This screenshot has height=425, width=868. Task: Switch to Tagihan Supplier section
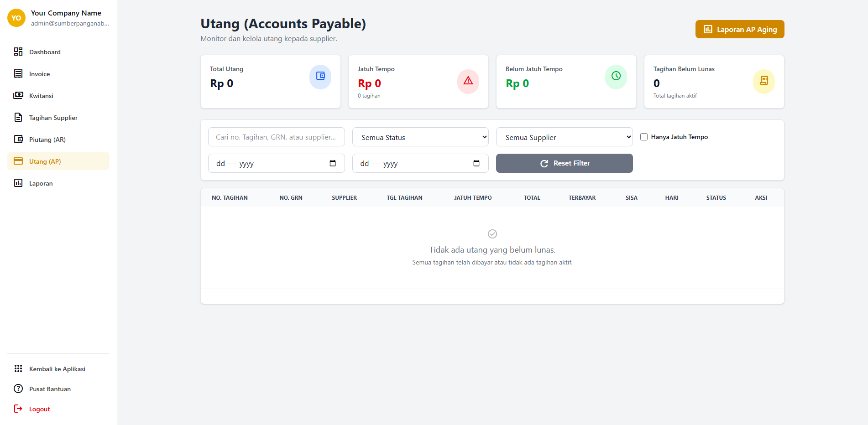coord(53,117)
